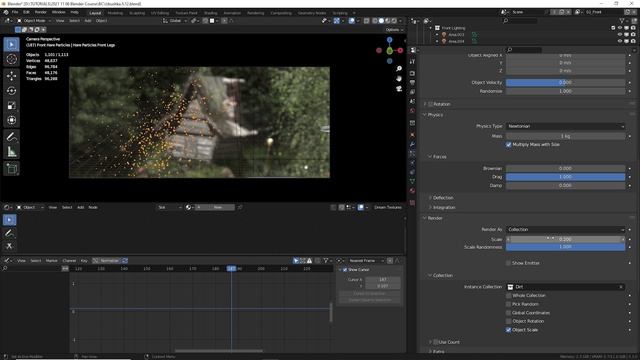
Task: Enable the Global Coordinates checkbox
Action: coord(509,313)
